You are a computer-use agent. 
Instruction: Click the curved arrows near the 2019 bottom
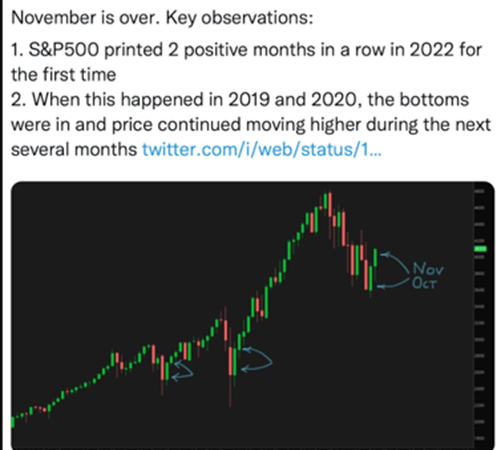click(x=182, y=370)
